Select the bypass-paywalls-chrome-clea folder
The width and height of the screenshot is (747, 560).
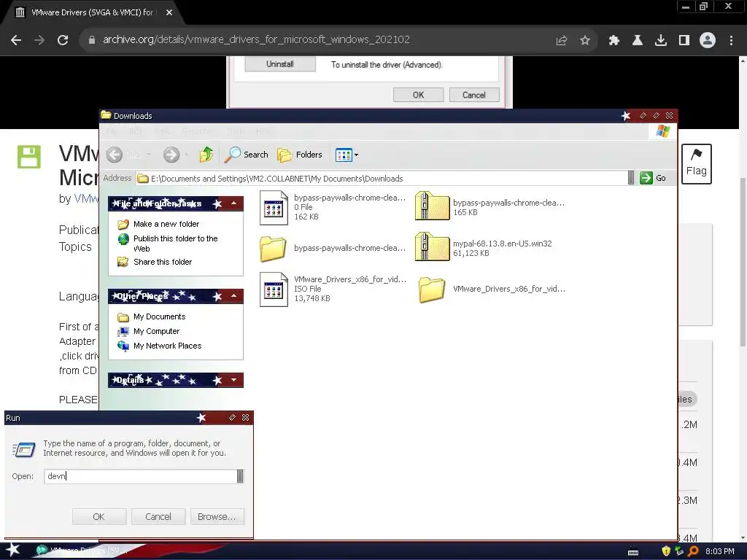click(333, 248)
